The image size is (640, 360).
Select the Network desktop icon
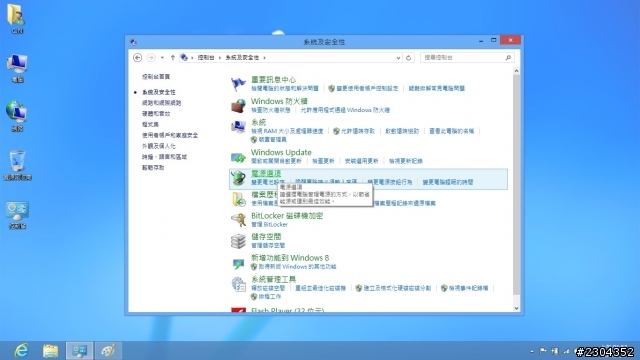pos(17,116)
